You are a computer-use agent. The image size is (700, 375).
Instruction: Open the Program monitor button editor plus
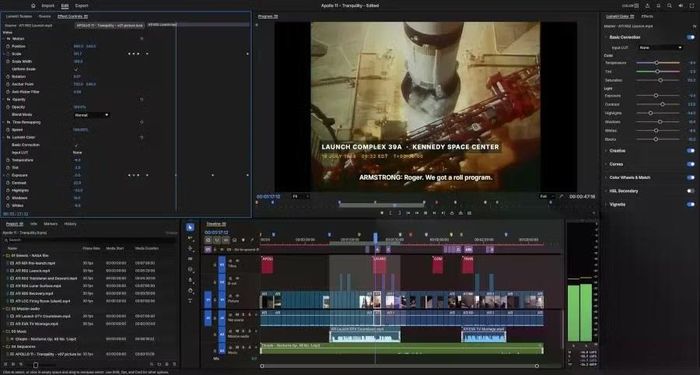click(x=594, y=213)
